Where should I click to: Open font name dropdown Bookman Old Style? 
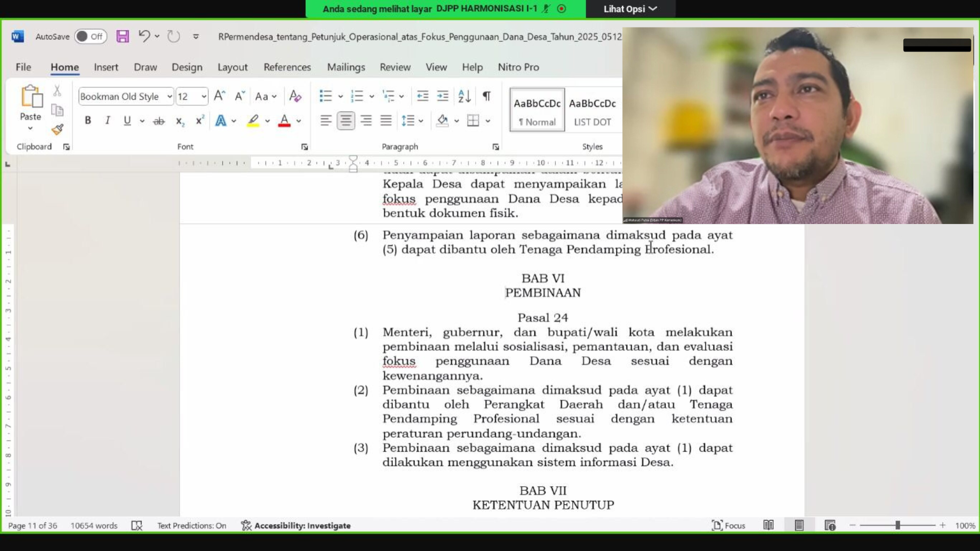[x=169, y=96]
